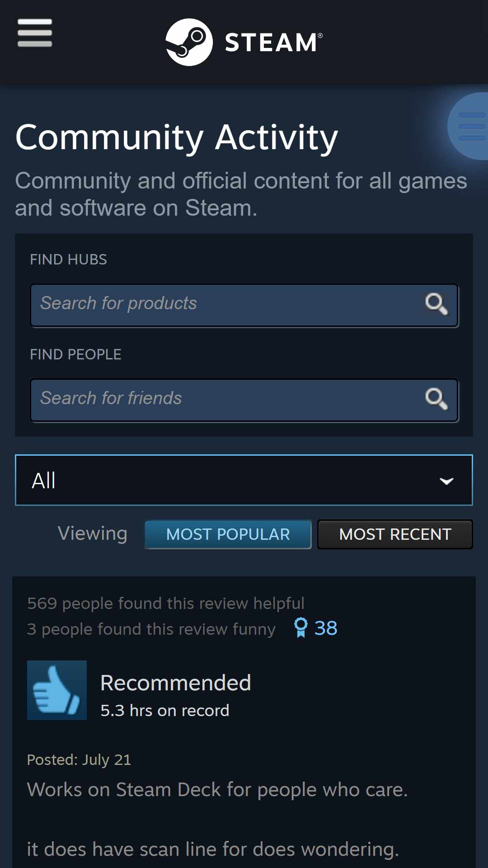Click the Steam logo icon
Viewport: 488px width, 868px height.
coord(189,42)
